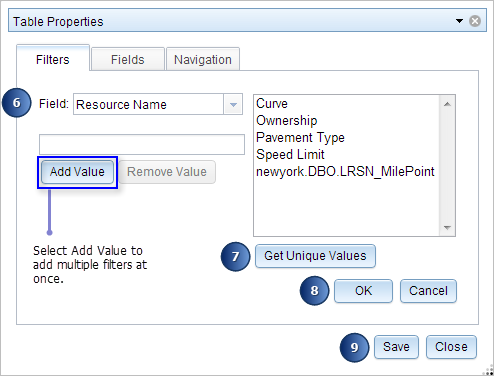Switch to the Filters tab
The height and width of the screenshot is (376, 494).
click(x=53, y=59)
